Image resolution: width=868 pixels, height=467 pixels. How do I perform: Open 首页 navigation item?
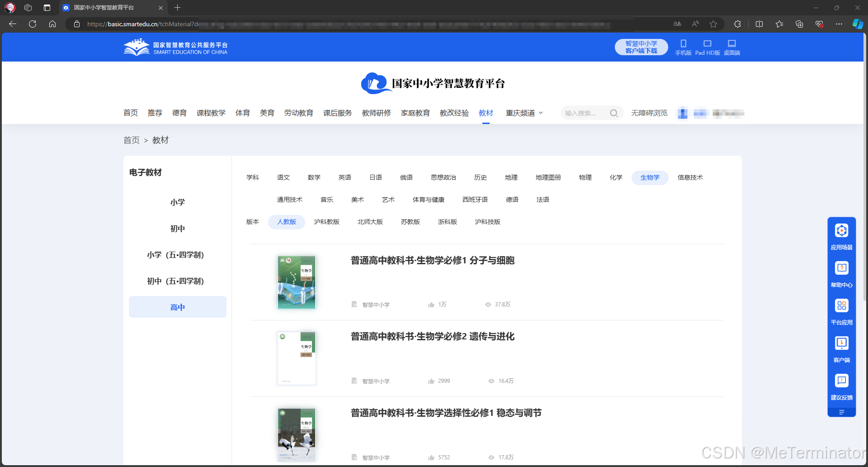pos(131,113)
